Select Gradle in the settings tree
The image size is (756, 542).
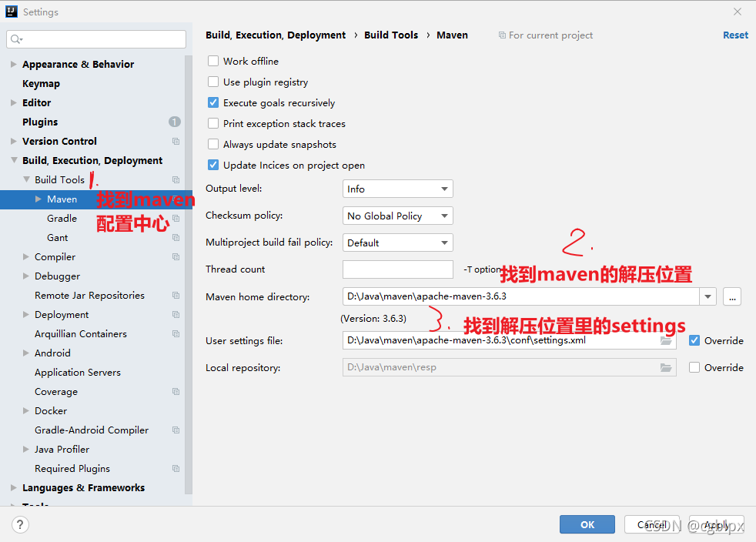62,219
